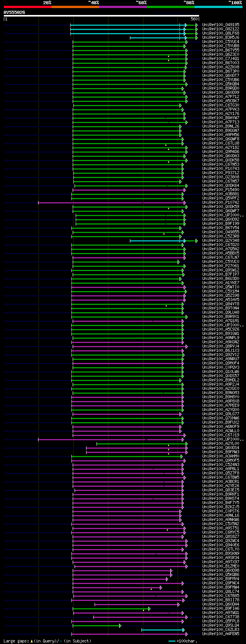This screenshot has width=246, height=644.
Task: Click the white query sequence bar
Action: tap(101, 16)
